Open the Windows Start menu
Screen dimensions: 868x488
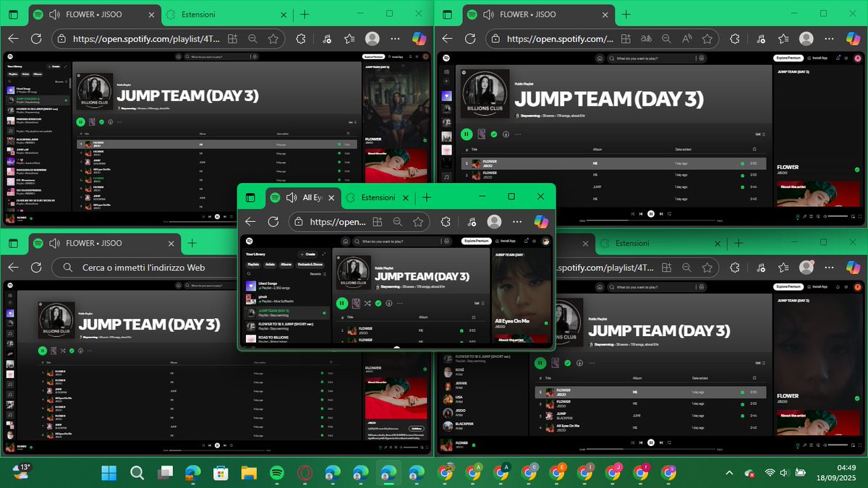pos(109,473)
